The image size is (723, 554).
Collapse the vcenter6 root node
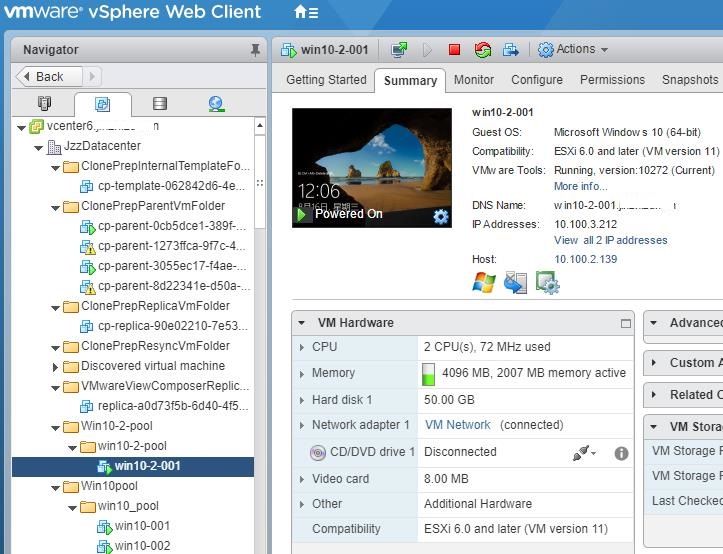pos(21,128)
